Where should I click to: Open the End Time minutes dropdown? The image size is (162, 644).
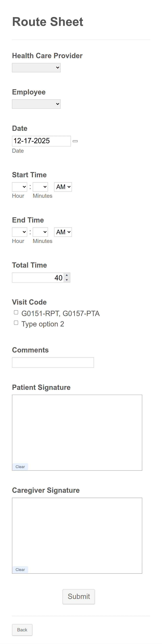pyautogui.click(x=40, y=232)
